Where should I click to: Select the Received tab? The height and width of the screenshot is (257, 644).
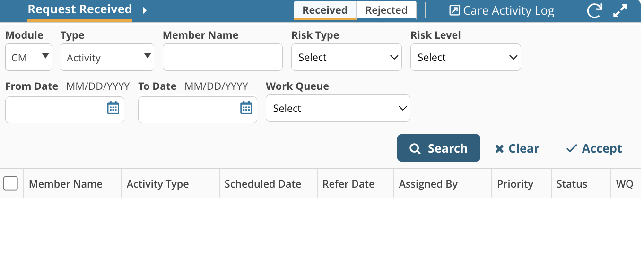coord(325,10)
